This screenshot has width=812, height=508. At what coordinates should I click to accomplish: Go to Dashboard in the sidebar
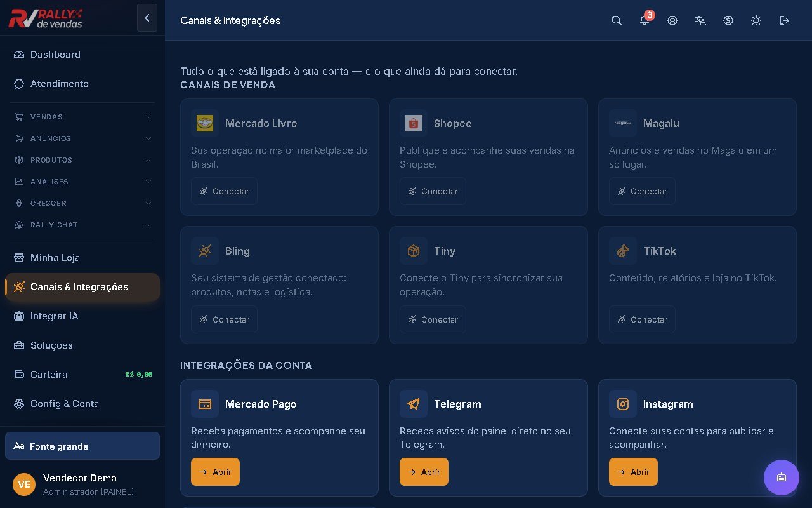coord(82,55)
